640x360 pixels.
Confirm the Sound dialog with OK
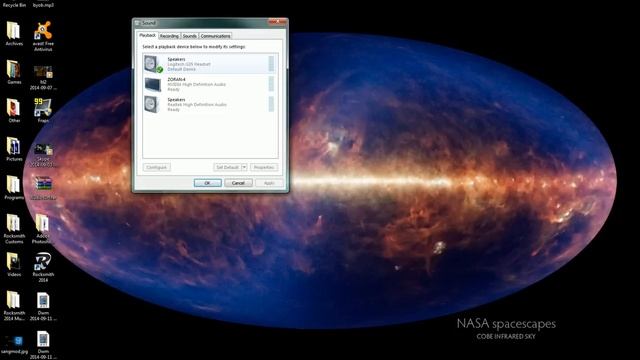click(208, 183)
